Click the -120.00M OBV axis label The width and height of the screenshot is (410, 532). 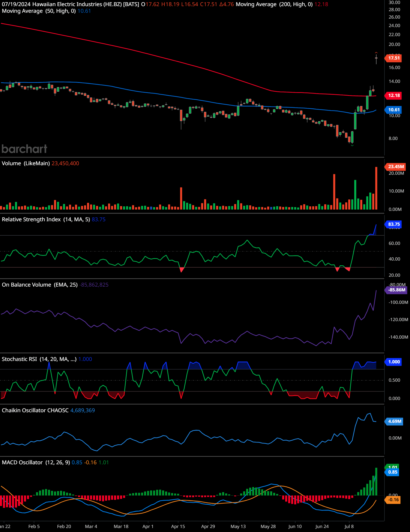click(398, 320)
